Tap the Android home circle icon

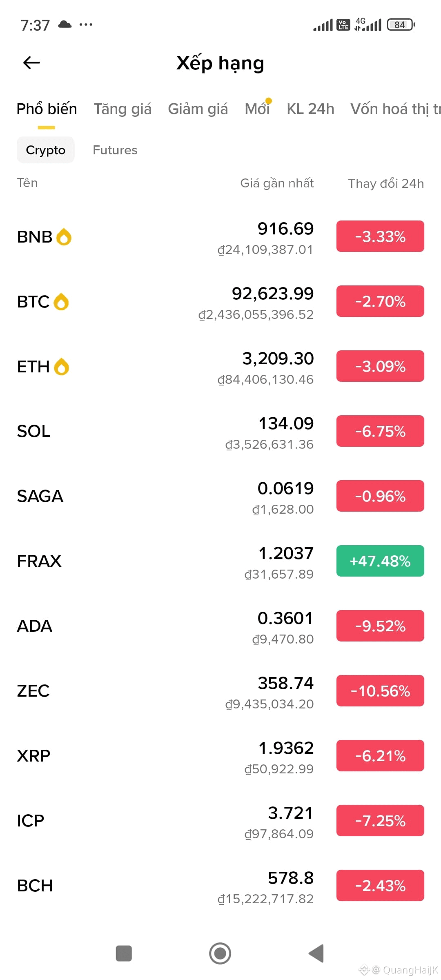pos(220,953)
